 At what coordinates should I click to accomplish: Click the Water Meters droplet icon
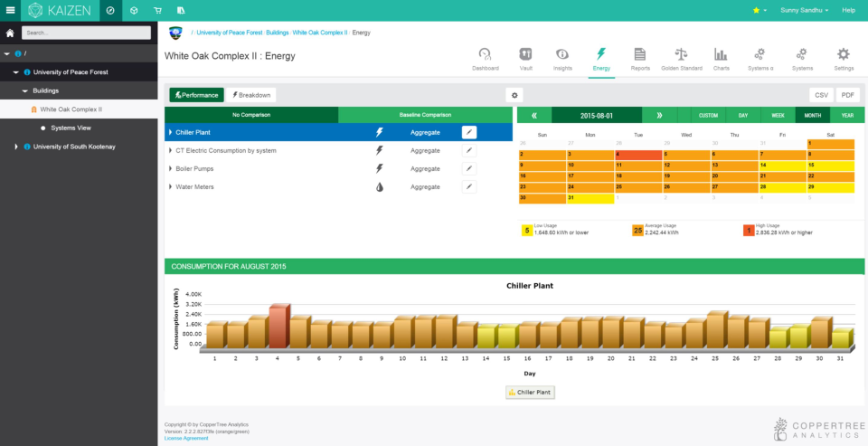click(x=379, y=187)
